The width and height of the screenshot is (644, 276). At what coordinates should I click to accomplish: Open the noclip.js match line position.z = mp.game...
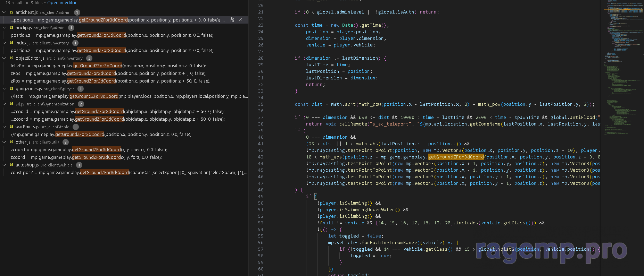112,35
